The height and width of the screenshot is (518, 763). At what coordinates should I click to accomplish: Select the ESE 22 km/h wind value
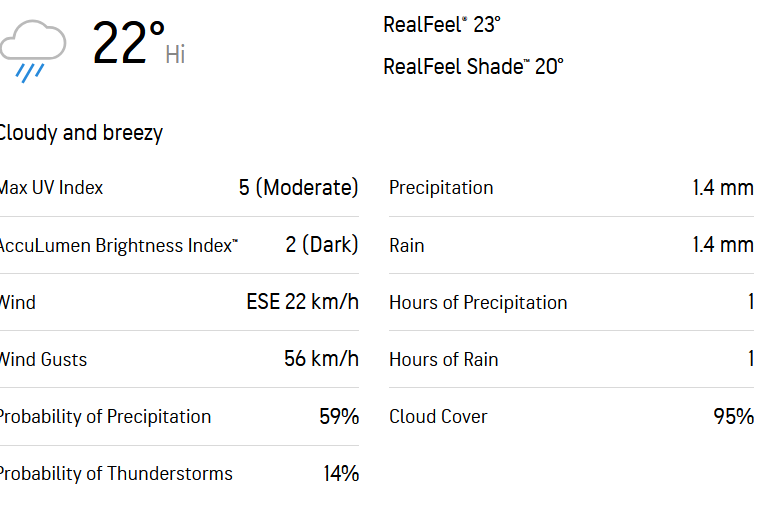[303, 302]
